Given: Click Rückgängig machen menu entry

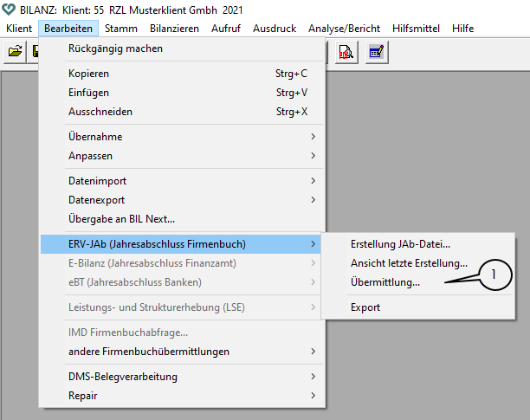Looking at the screenshot, I should [x=115, y=48].
